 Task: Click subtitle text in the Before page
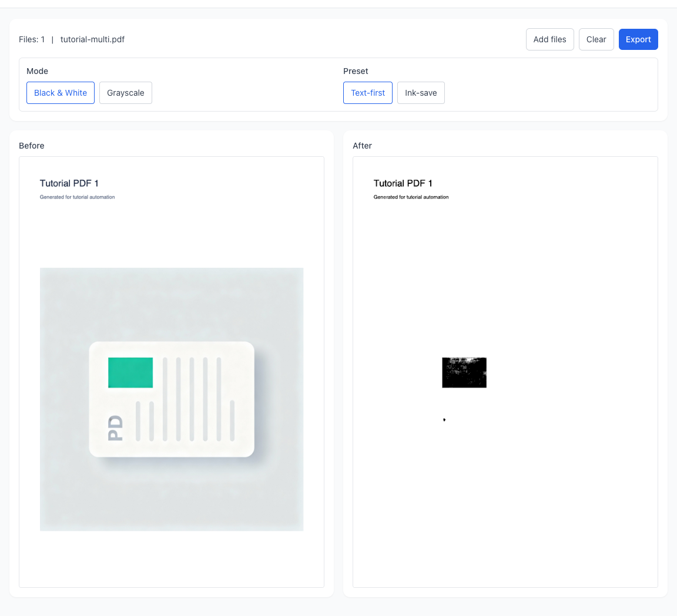click(x=77, y=197)
